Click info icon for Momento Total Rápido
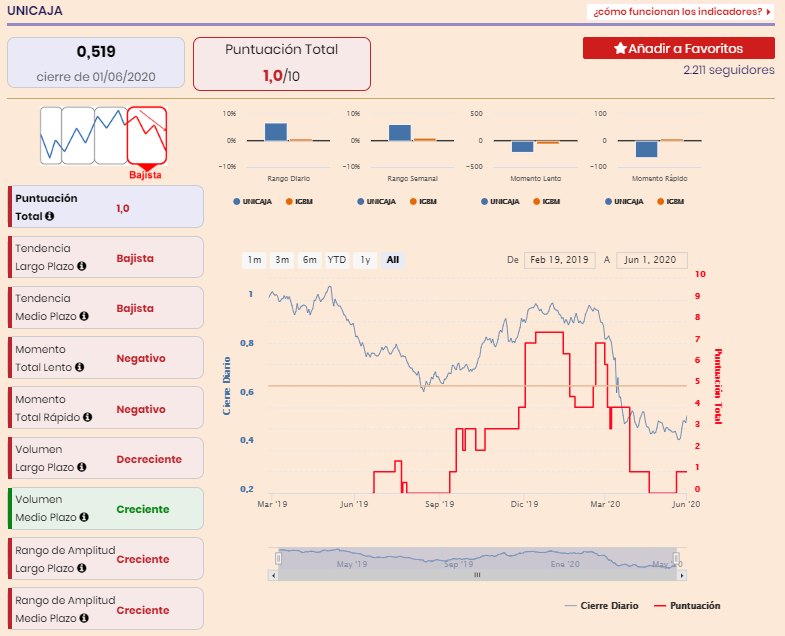Image resolution: width=785 pixels, height=636 pixels. pyautogui.click(x=88, y=417)
